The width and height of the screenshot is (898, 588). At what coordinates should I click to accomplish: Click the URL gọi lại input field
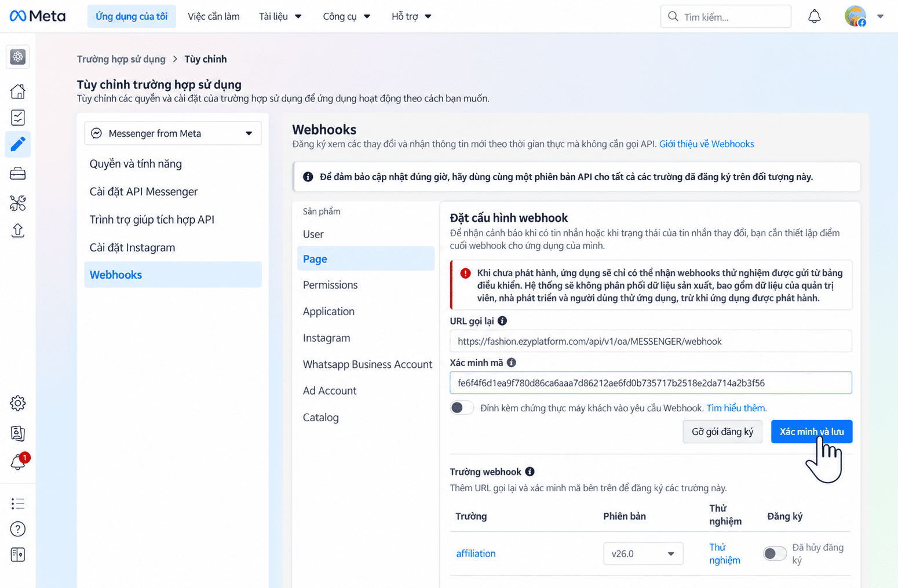[651, 341]
